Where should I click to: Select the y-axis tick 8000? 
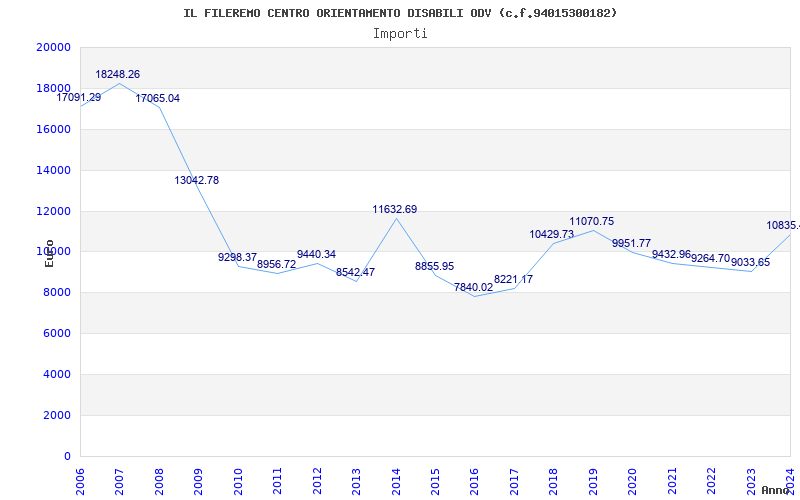[56, 292]
